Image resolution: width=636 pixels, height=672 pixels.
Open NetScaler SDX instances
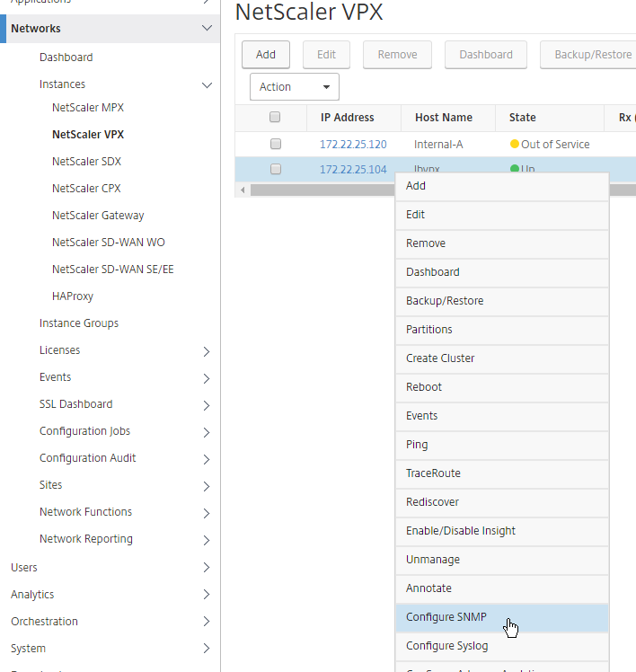(86, 162)
